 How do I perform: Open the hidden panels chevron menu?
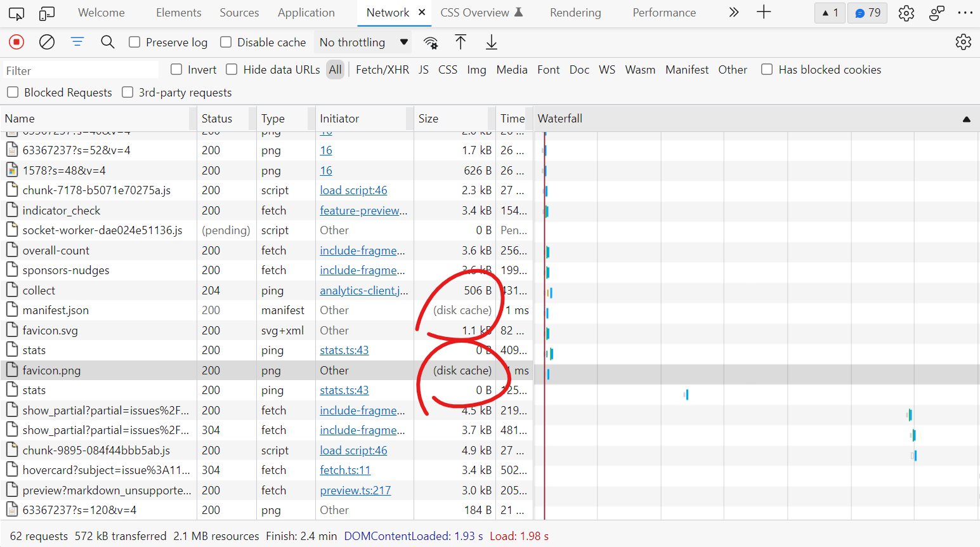pyautogui.click(x=734, y=12)
